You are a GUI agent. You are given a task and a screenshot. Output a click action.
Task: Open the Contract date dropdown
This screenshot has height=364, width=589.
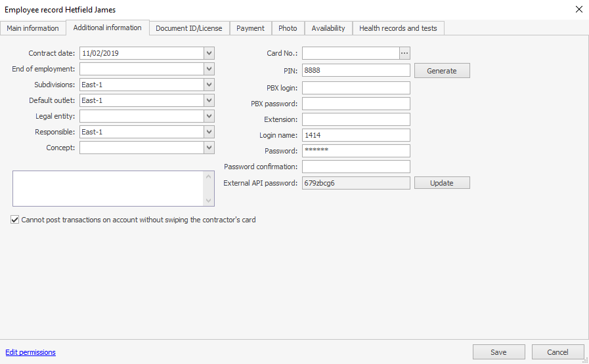tap(209, 53)
